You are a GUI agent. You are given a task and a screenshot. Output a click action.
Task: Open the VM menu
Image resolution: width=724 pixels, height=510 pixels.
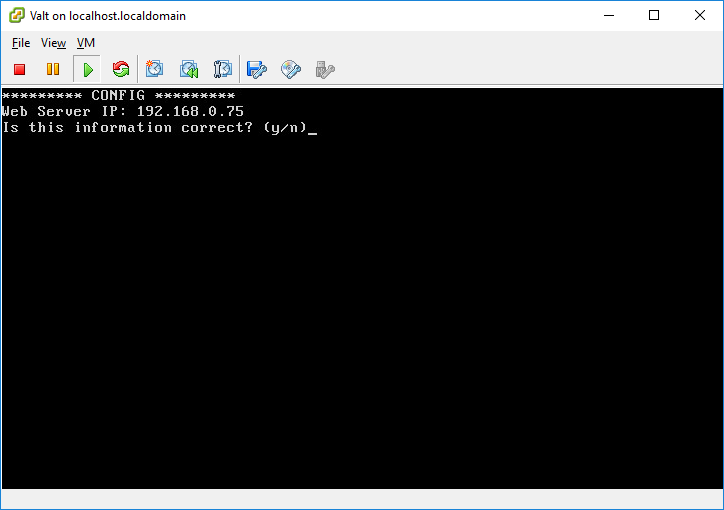[x=86, y=43]
